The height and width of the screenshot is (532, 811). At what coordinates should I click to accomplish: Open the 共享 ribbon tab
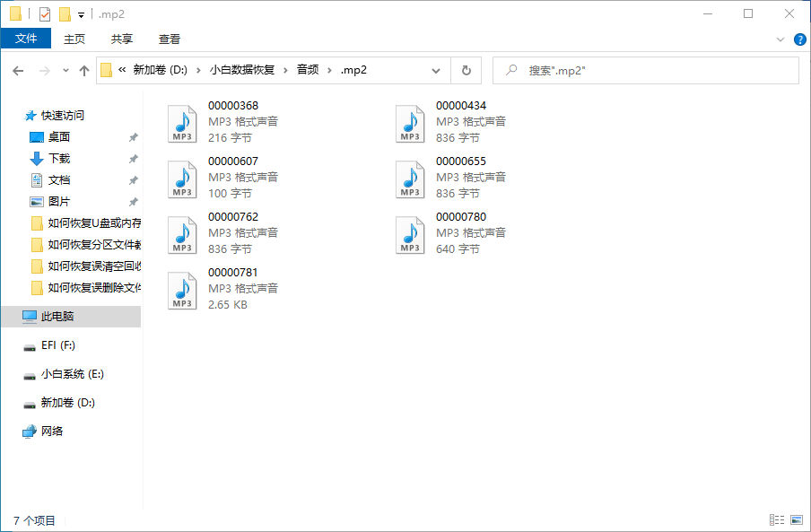click(x=122, y=39)
